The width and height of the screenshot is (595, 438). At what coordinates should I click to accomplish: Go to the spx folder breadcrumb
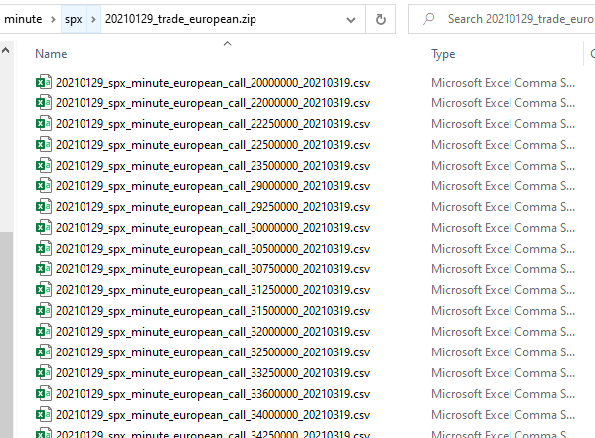74,19
